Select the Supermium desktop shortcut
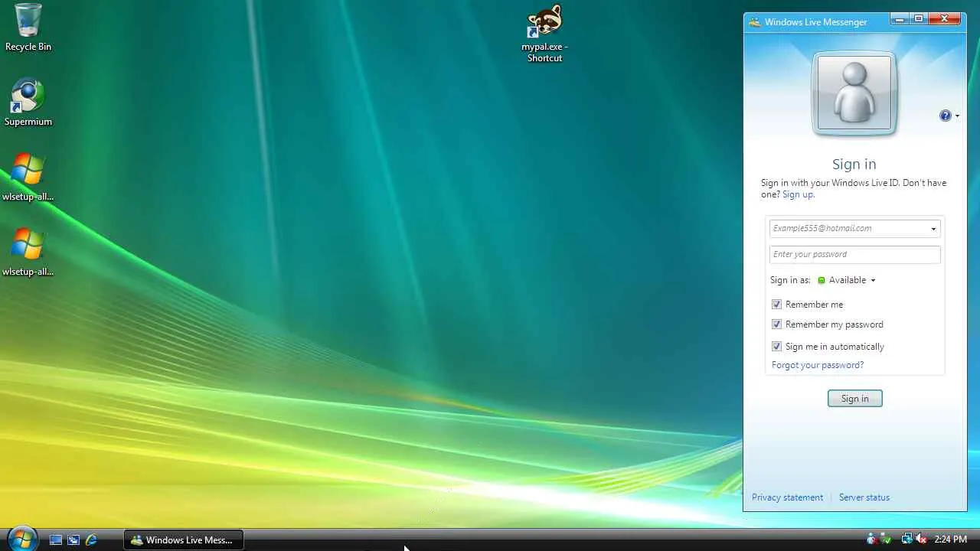The width and height of the screenshot is (980, 551). click(28, 103)
